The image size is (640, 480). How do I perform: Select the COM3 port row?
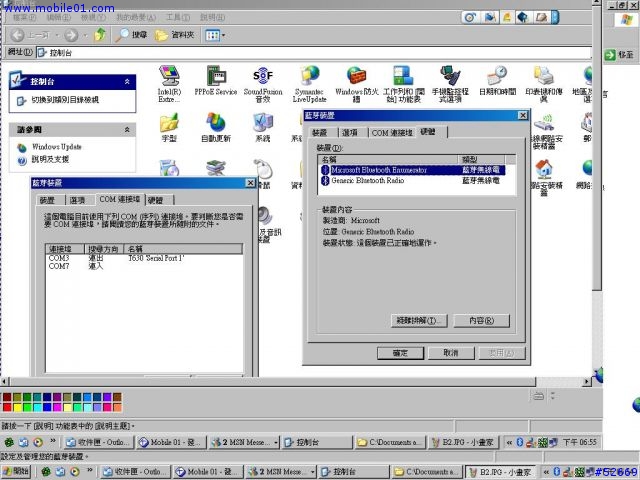[x=144, y=258]
